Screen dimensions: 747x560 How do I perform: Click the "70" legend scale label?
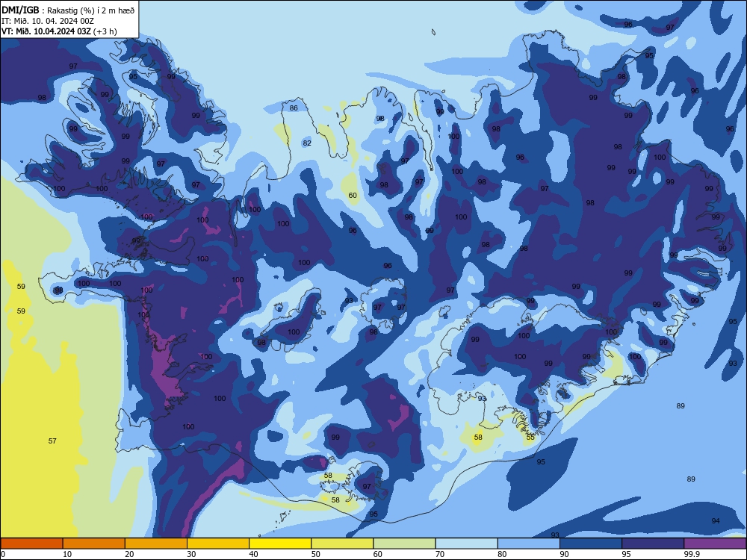coord(440,554)
